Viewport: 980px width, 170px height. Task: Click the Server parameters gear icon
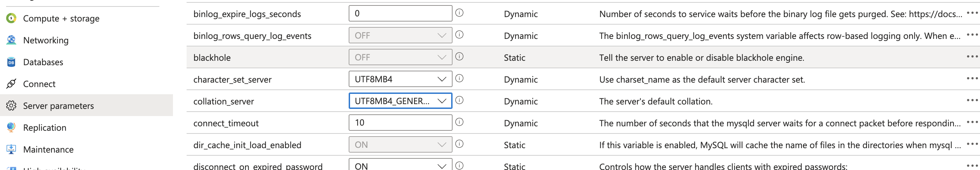(x=12, y=105)
